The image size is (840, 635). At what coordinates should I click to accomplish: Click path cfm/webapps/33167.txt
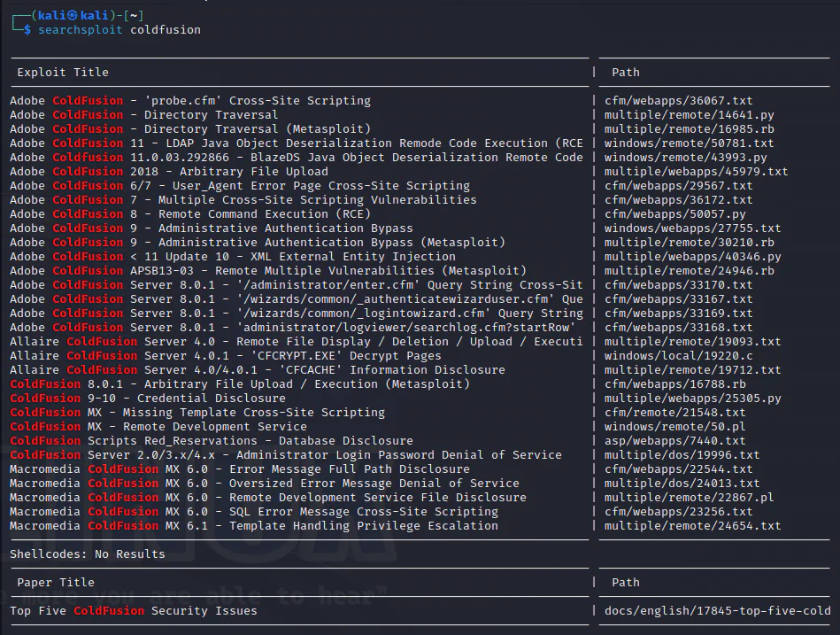678,299
